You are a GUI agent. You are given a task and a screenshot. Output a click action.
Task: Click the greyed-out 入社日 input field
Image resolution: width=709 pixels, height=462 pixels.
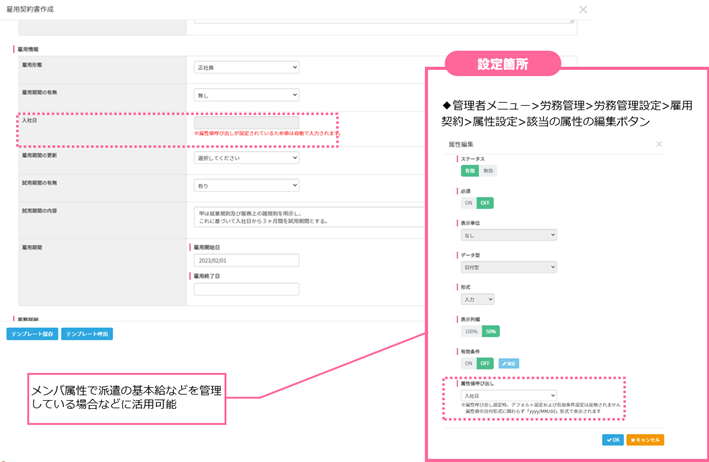coord(246,123)
